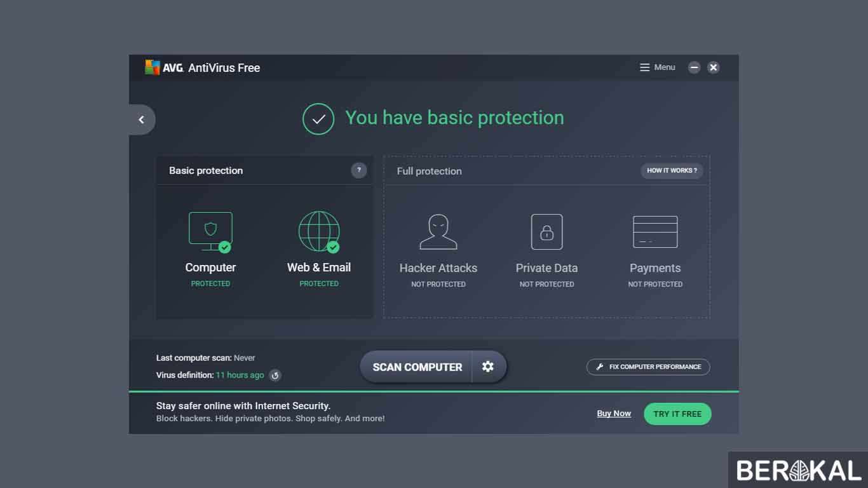
Task: Close the AVG AntiVirus window
Action: 714,67
